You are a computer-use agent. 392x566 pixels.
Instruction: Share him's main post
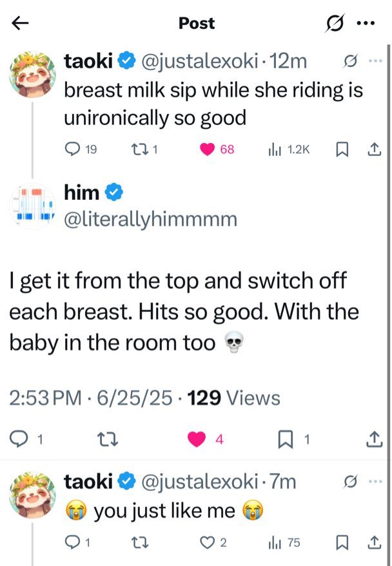[375, 439]
